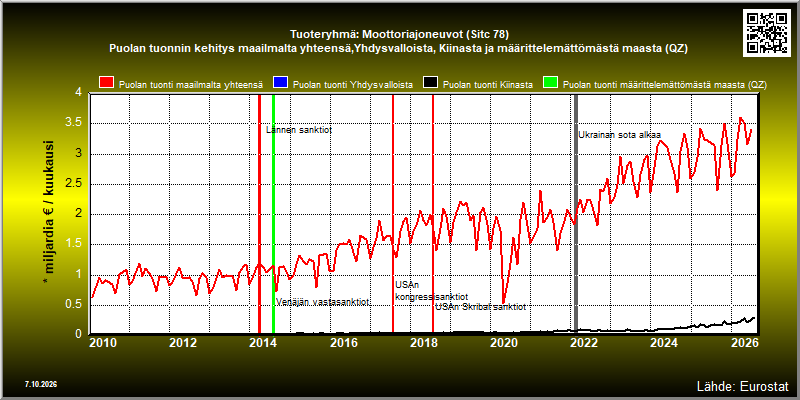The image size is (800, 400).
Task: Click the x-axis label 2018
Action: (x=423, y=343)
